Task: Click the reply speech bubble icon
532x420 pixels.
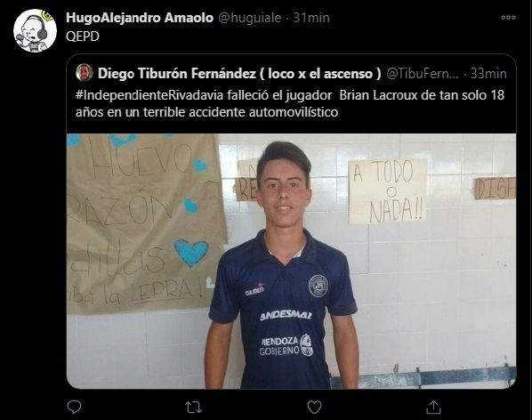Action: click(x=74, y=407)
